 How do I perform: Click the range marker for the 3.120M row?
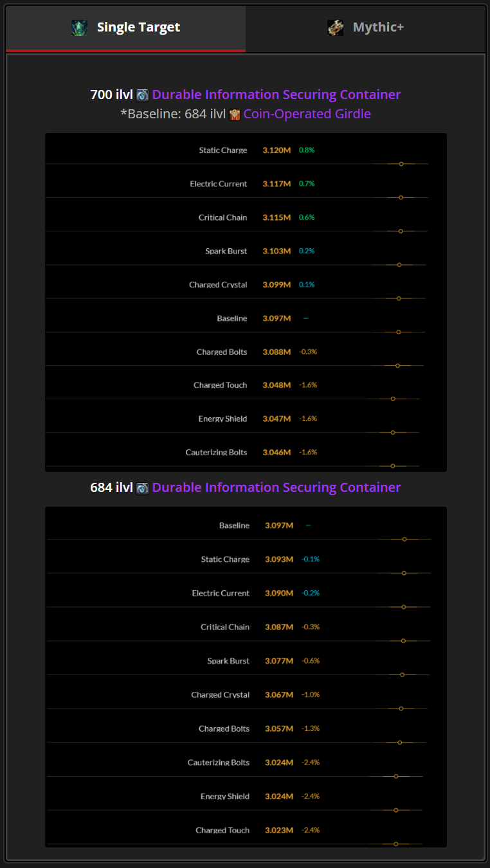tap(401, 164)
